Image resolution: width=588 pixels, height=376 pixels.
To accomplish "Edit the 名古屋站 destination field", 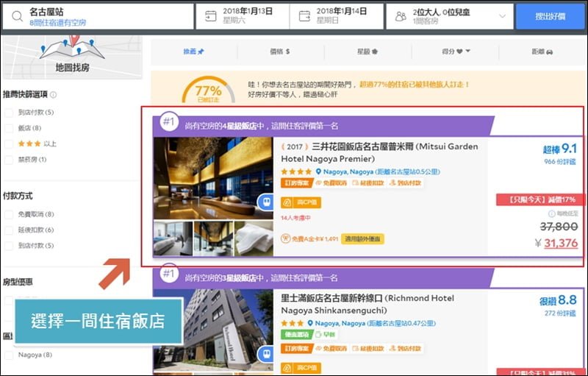I will pyautogui.click(x=98, y=16).
